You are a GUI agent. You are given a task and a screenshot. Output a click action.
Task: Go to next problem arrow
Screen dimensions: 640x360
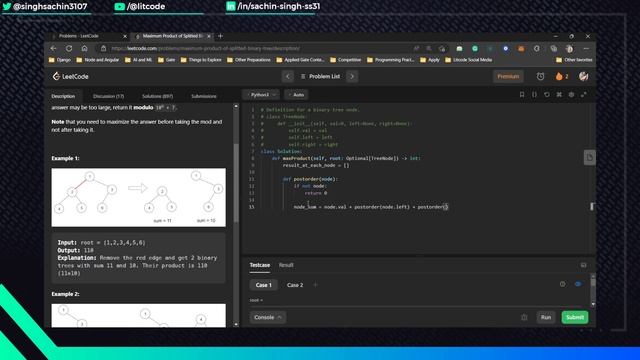pos(352,76)
